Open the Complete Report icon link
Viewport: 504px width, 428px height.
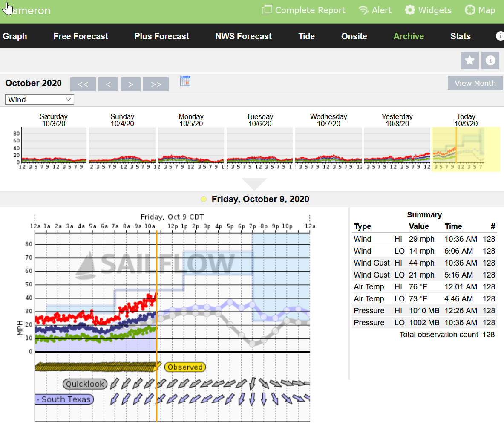point(267,10)
